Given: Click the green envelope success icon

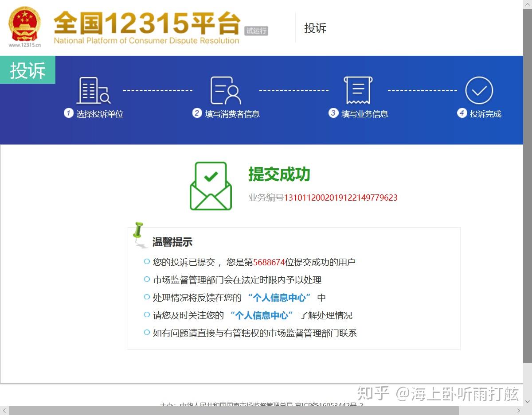Looking at the screenshot, I should 211,186.
